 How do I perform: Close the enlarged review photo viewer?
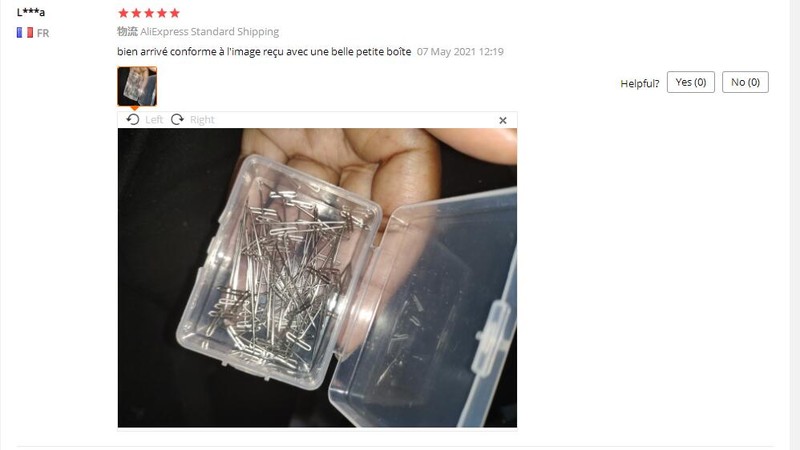coord(503,120)
